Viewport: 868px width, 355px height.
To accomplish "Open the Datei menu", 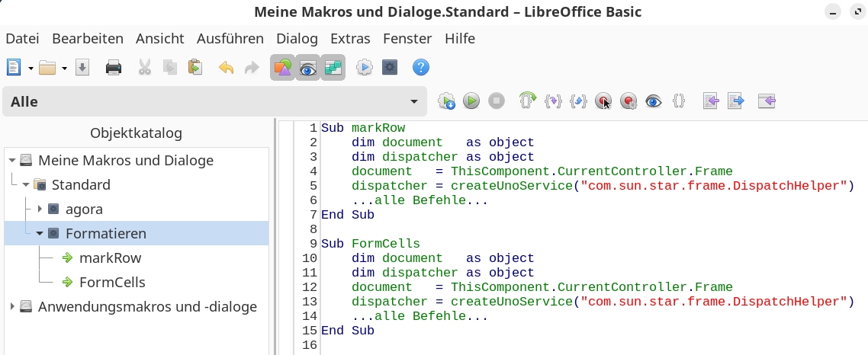I will click(x=22, y=39).
